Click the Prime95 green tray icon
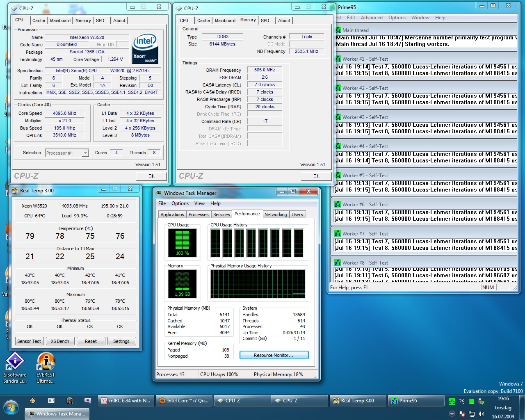Screen dimensions: 525x420 (452, 402)
